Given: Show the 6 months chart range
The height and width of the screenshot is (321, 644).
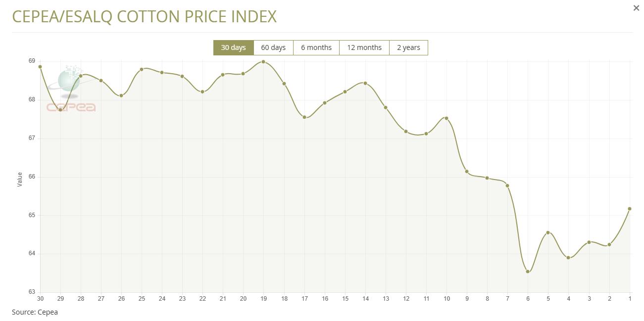Looking at the screenshot, I should (x=316, y=47).
